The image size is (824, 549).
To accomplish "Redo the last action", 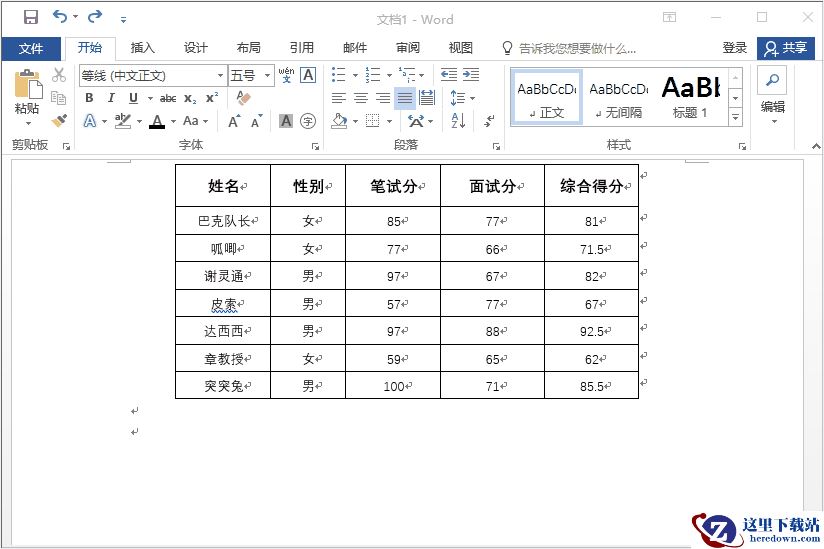I will pos(95,17).
